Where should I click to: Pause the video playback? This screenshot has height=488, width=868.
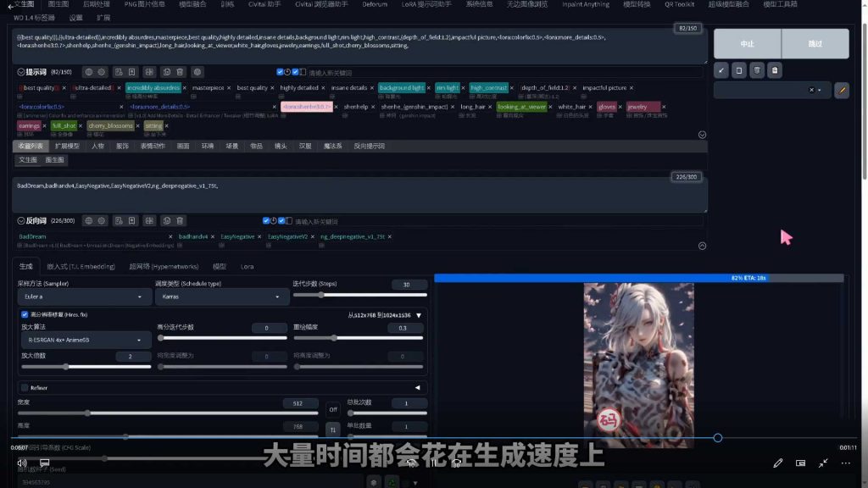[434, 463]
